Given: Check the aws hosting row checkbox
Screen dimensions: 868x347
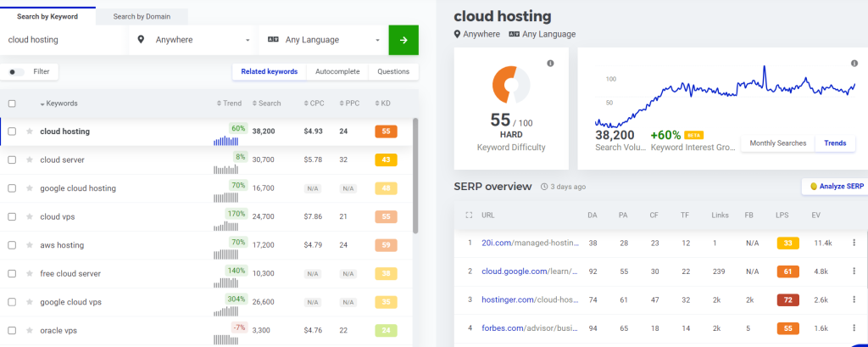Looking at the screenshot, I should pyautogui.click(x=12, y=245).
